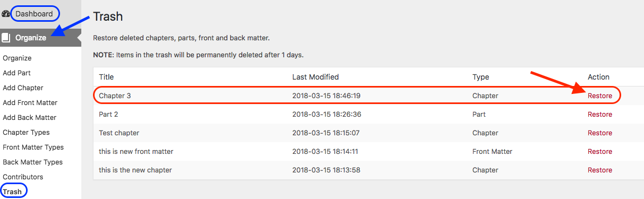The width and height of the screenshot is (644, 199).
Task: Open Add Front Matter
Action: click(x=30, y=103)
